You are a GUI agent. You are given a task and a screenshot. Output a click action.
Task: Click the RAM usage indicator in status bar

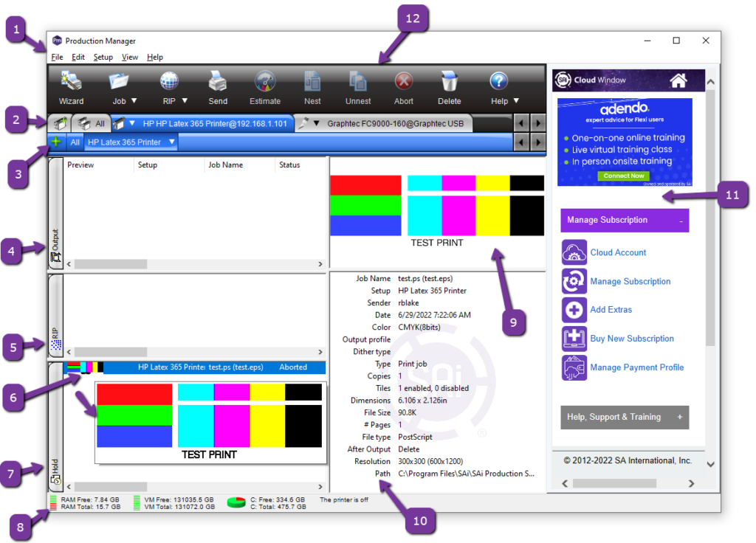[85, 503]
